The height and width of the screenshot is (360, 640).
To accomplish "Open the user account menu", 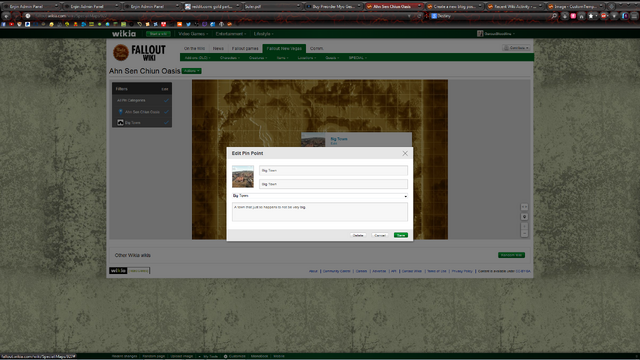I will 500,34.
